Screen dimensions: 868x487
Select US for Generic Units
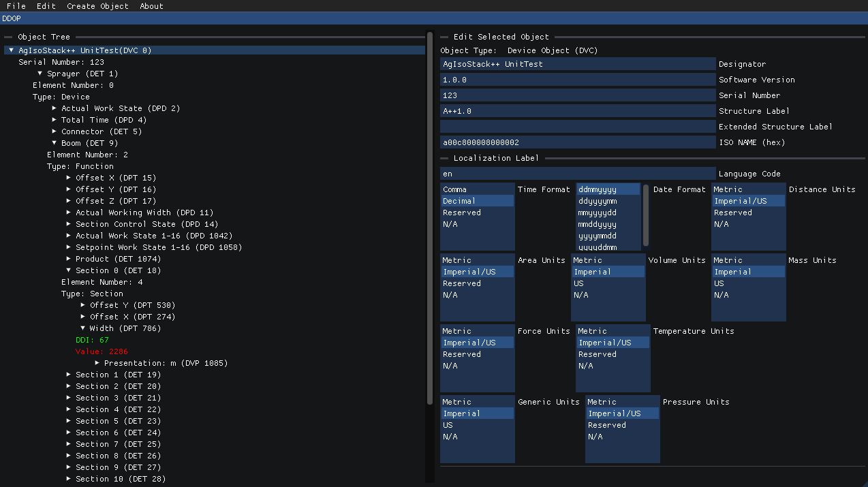pos(477,425)
